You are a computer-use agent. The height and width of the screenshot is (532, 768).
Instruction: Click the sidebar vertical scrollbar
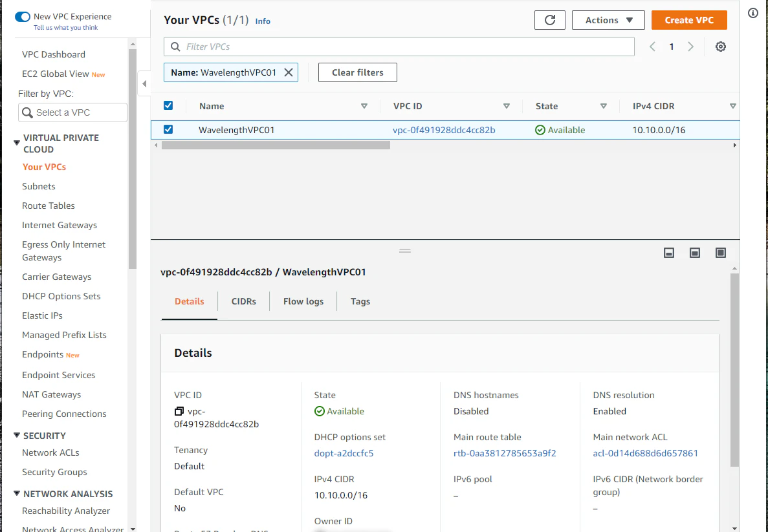(x=132, y=158)
